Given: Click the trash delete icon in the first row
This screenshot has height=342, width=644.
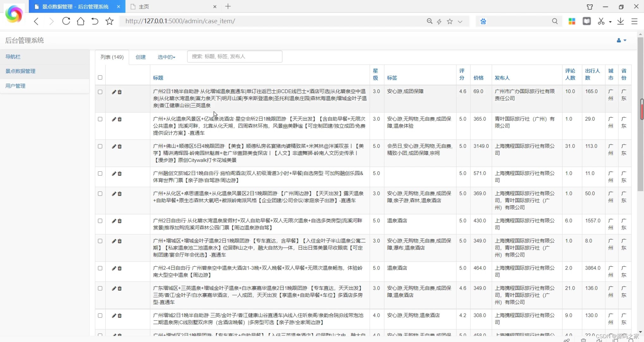Looking at the screenshot, I should pos(120,92).
